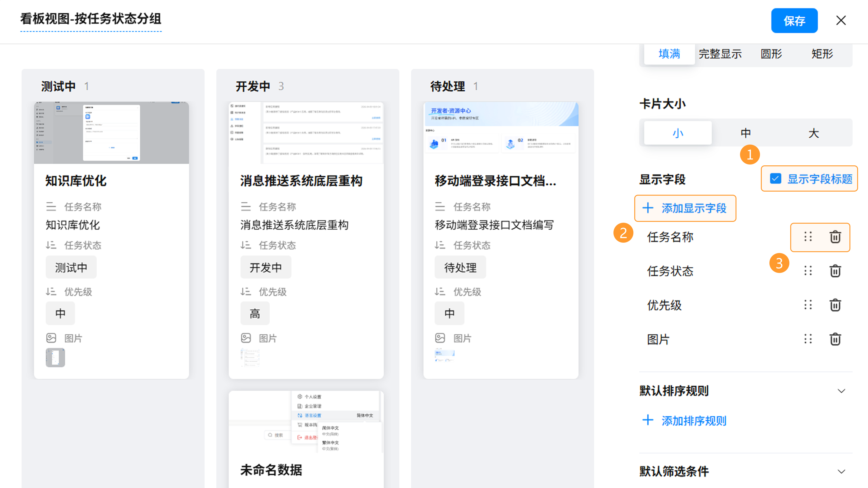Screen dimensions: 868x488
Task: Click 添加显示字段 link
Action: point(685,208)
